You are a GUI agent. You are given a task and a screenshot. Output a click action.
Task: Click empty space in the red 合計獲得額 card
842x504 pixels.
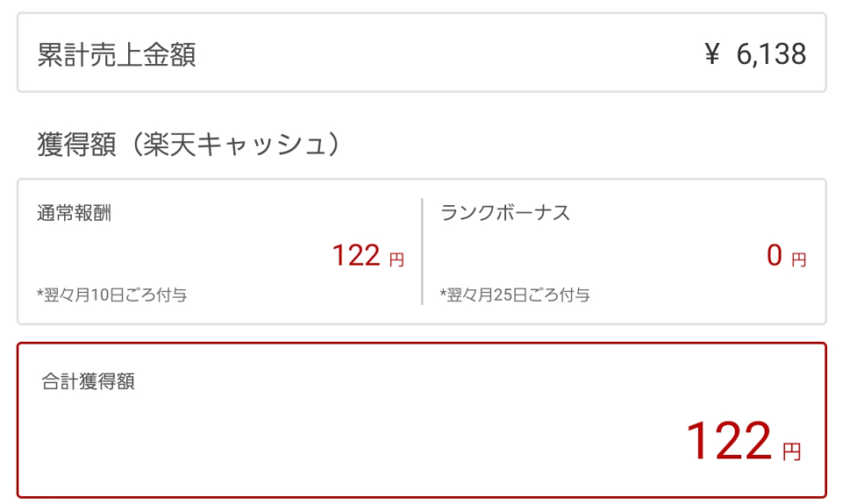tap(351, 438)
